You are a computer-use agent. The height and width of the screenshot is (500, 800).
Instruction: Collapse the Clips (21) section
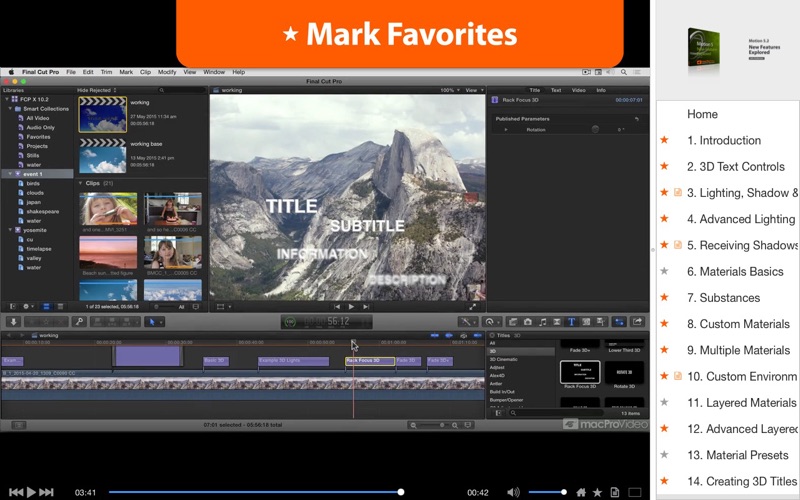coord(81,183)
